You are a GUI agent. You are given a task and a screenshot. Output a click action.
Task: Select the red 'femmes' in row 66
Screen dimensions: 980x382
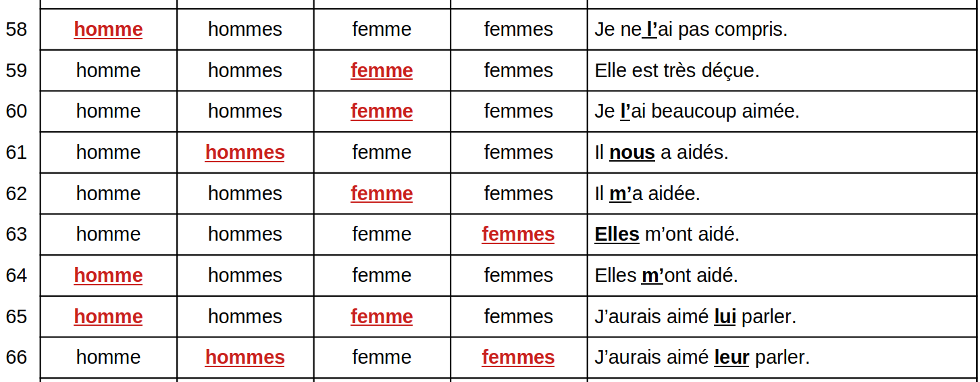click(x=518, y=358)
